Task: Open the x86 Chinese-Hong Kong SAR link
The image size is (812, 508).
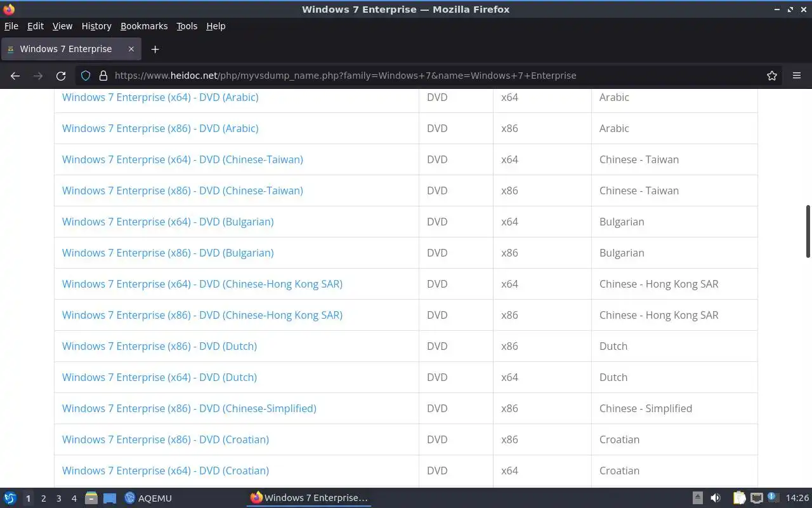Action: point(202,315)
